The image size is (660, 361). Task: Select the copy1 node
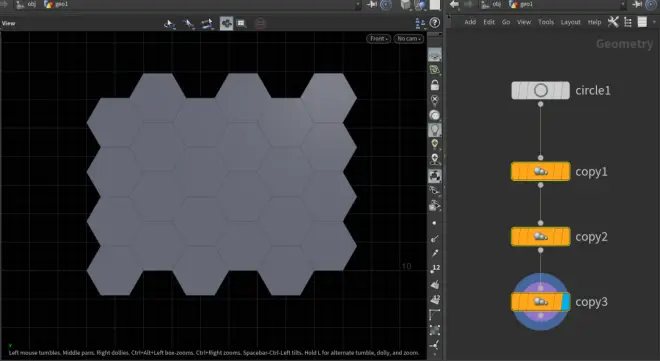(x=540, y=172)
